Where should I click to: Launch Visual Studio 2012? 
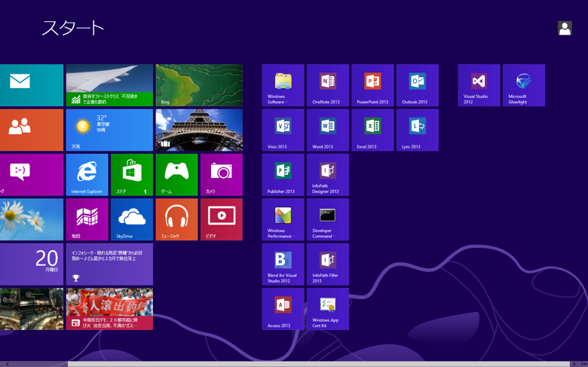click(x=479, y=85)
